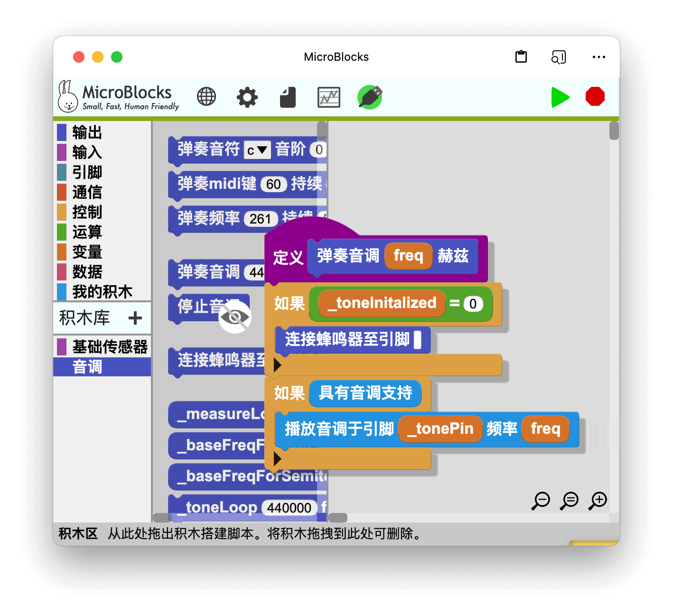
Task: Click the USB connection icon
Action: 370,97
